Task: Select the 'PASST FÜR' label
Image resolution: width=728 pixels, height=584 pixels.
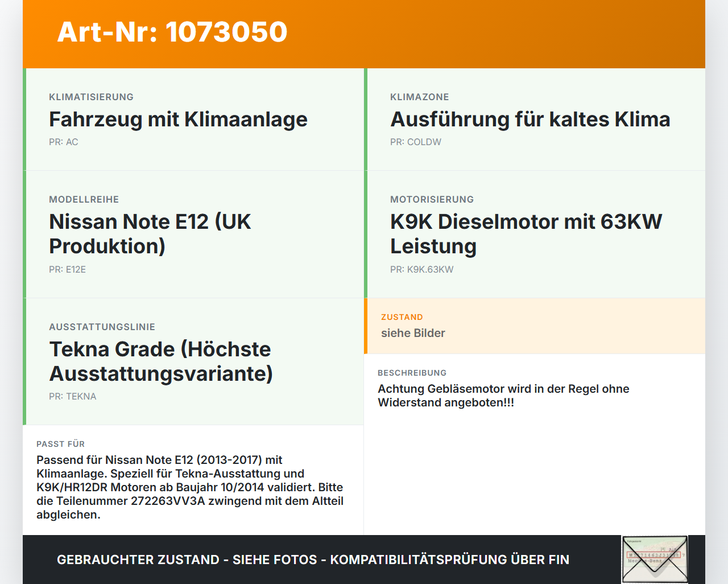Action: pyautogui.click(x=60, y=444)
